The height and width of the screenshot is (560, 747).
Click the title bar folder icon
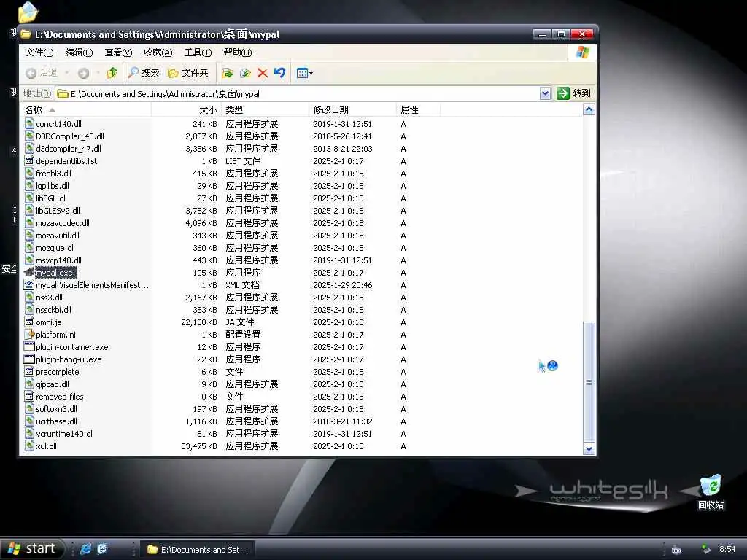(26, 34)
